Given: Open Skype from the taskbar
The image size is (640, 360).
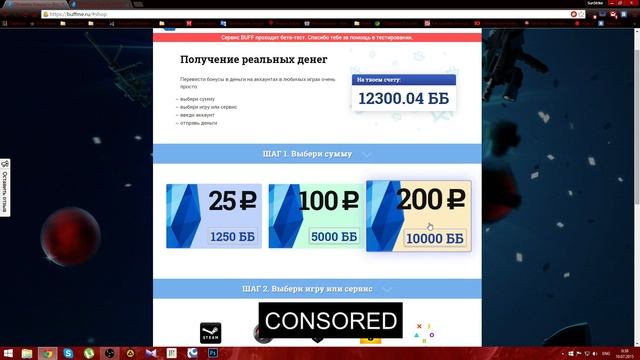Looking at the screenshot, I should coord(68,353).
